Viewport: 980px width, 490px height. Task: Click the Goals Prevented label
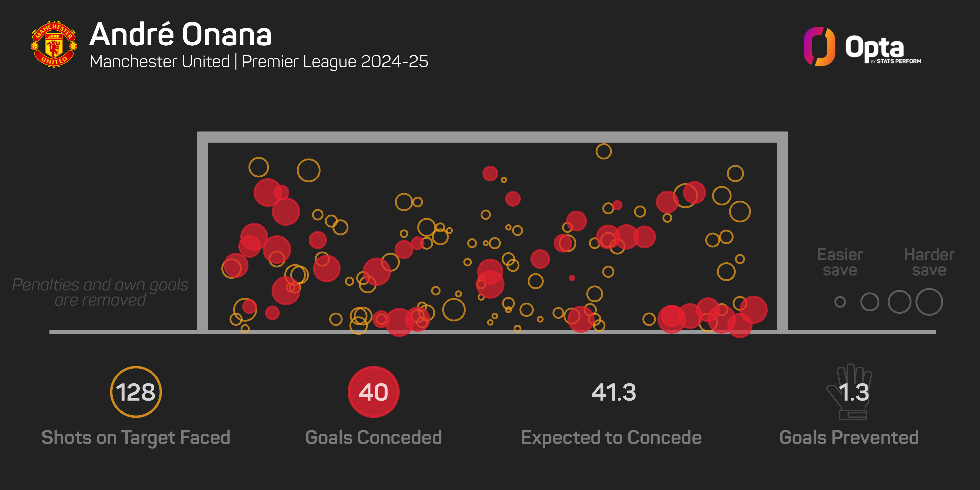coord(849,438)
